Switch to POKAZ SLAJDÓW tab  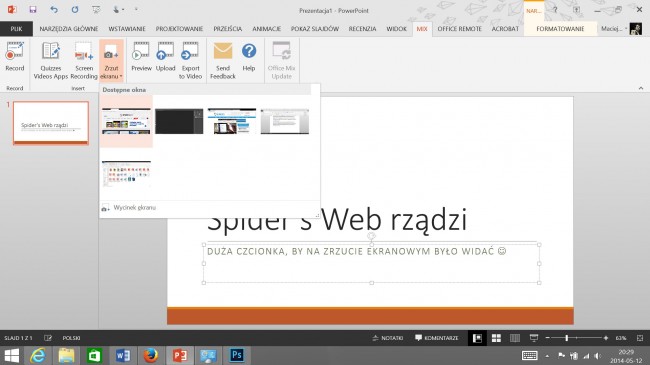[315, 29]
